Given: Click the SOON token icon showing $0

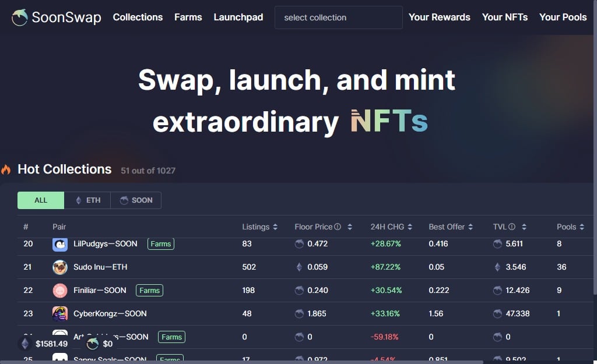Looking at the screenshot, I should pyautogui.click(x=92, y=344).
